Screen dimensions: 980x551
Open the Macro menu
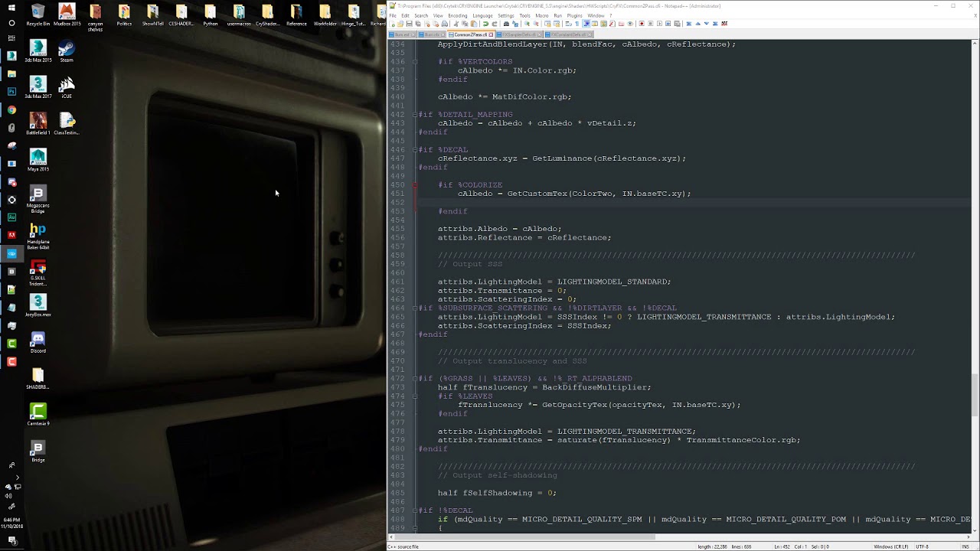(542, 15)
